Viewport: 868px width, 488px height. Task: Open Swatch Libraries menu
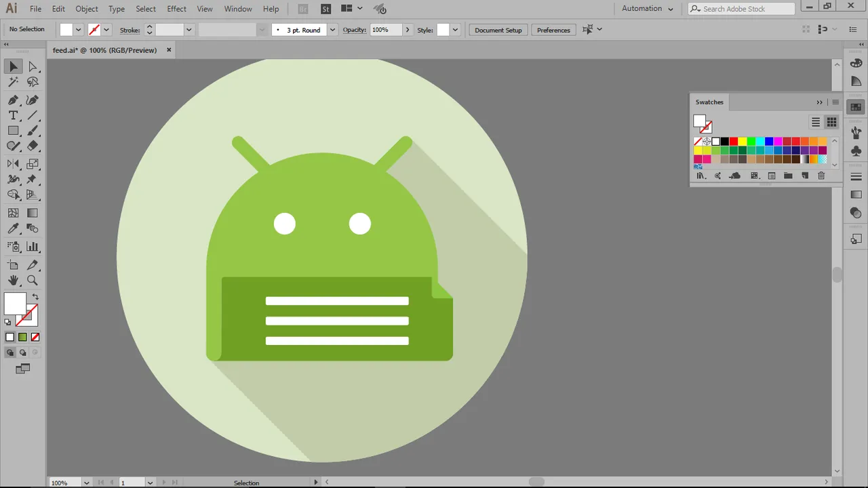click(701, 176)
